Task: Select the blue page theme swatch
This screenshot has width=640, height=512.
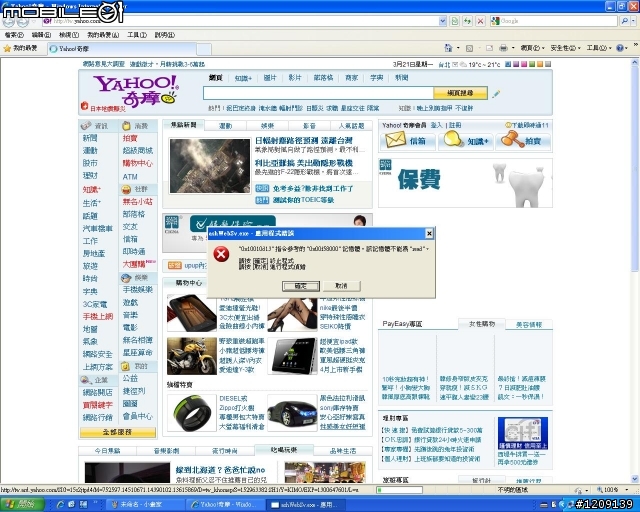Action: (508, 64)
